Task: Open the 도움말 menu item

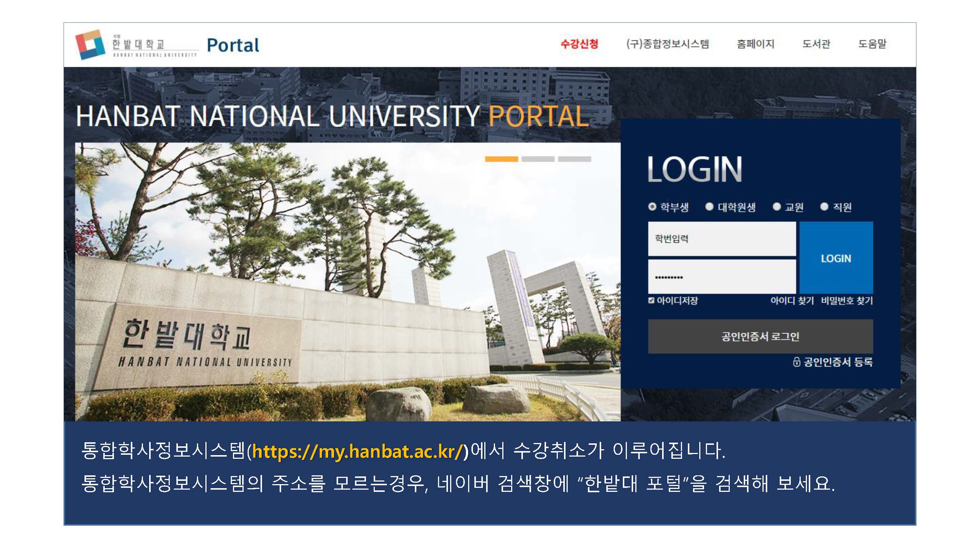Action: pyautogui.click(x=872, y=44)
